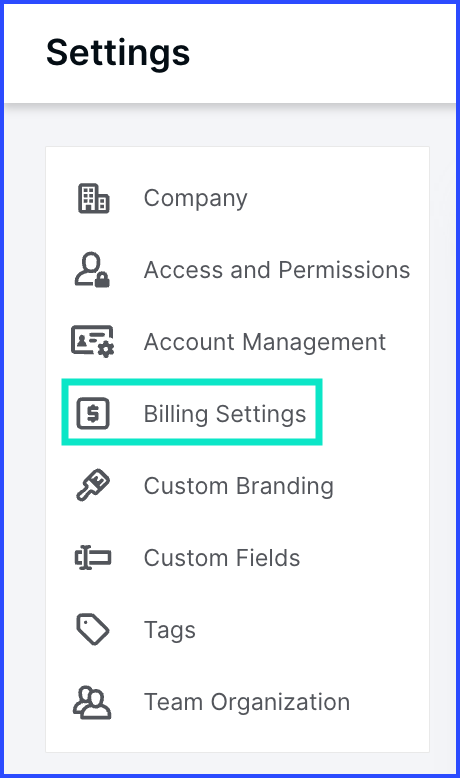Select the paintbrush Custom Branding icon
This screenshot has width=460, height=778.
tap(93, 485)
